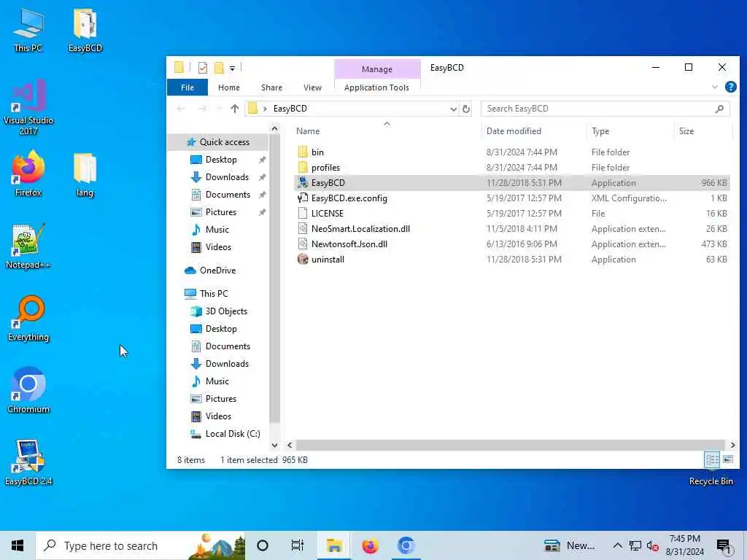Select the uninstall application icon
The height and width of the screenshot is (560, 747).
coord(303,259)
